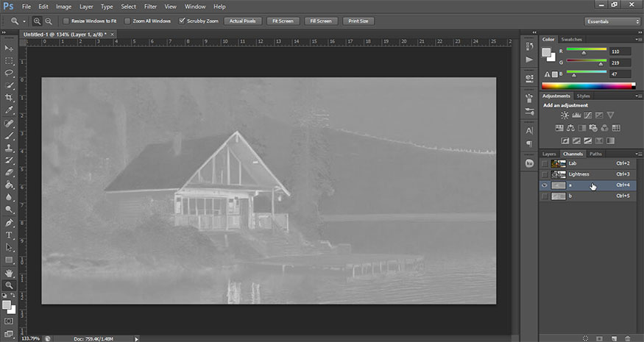Add a Brightness/Contrast adjustment

coord(565,115)
